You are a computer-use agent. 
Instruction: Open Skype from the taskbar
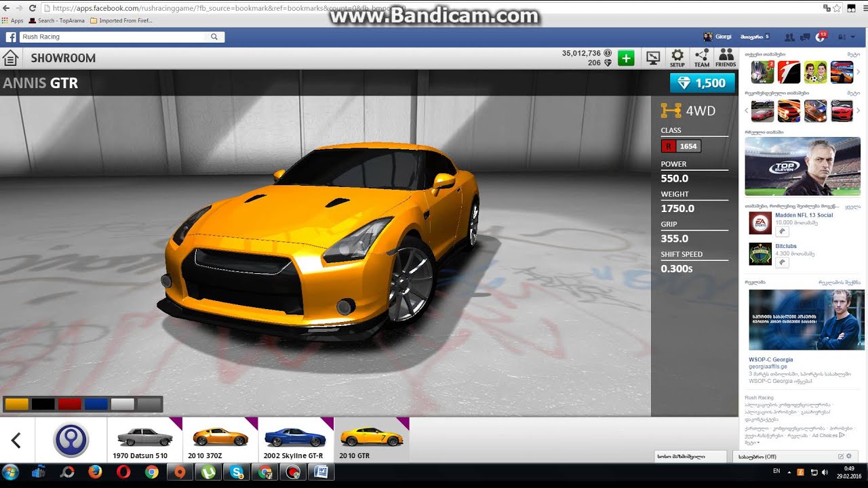point(237,472)
